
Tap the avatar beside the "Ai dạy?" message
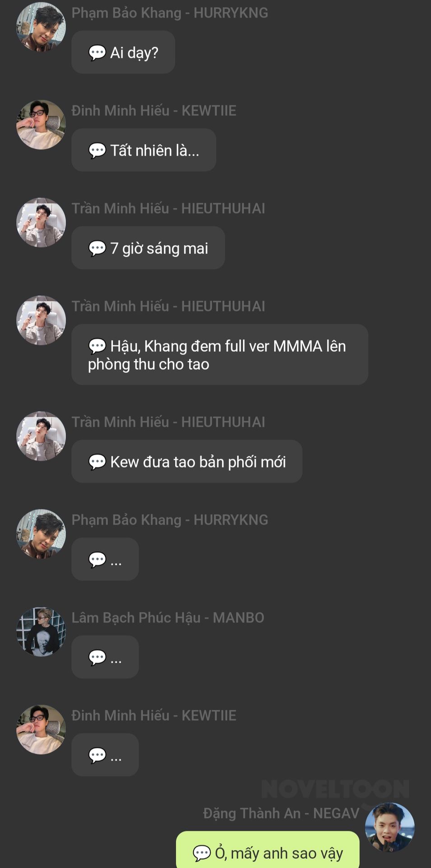coord(41,27)
